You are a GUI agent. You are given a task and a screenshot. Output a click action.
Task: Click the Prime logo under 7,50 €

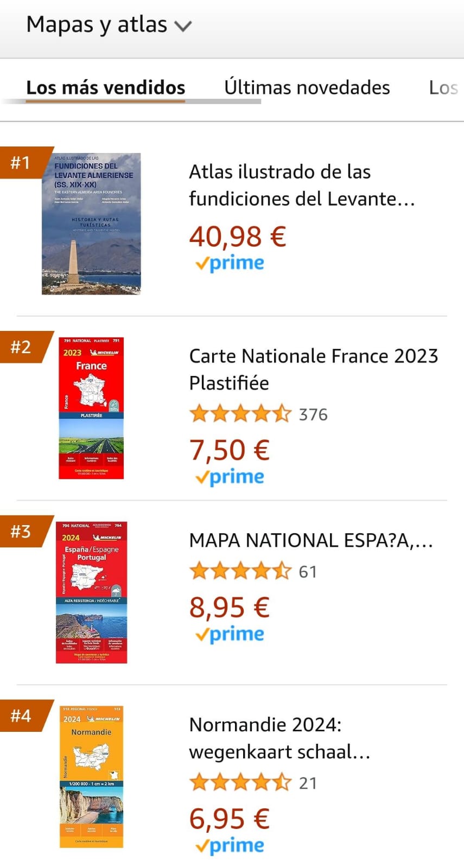pyautogui.click(x=230, y=477)
